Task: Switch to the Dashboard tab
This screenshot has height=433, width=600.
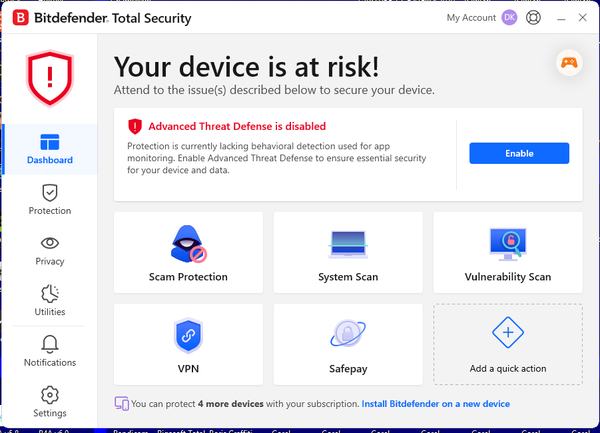Action: (49, 148)
